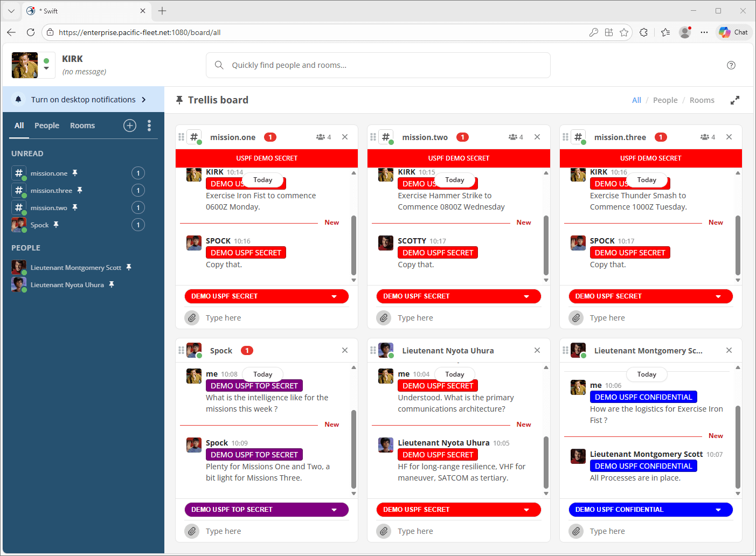Click the attachment paperclip in Uhura chat
The width and height of the screenshot is (756, 556).
(x=384, y=531)
